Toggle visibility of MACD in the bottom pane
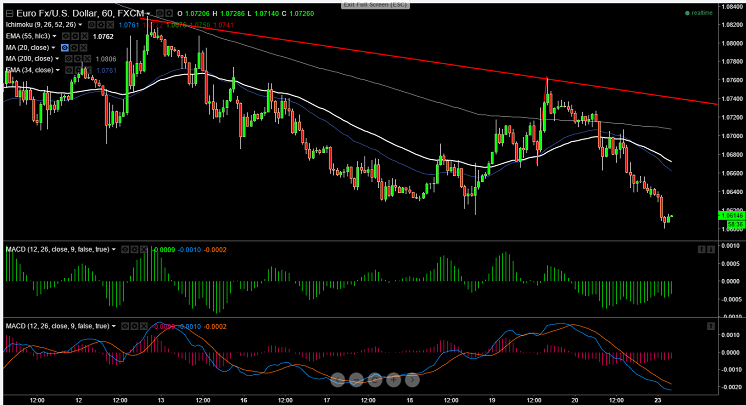Screen dimensions: 746x405 125,326
